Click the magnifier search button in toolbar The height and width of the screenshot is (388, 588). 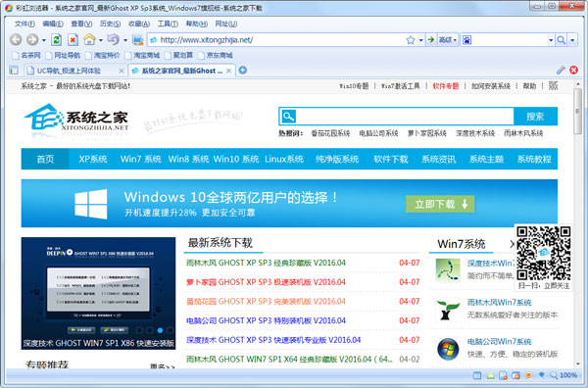click(561, 40)
